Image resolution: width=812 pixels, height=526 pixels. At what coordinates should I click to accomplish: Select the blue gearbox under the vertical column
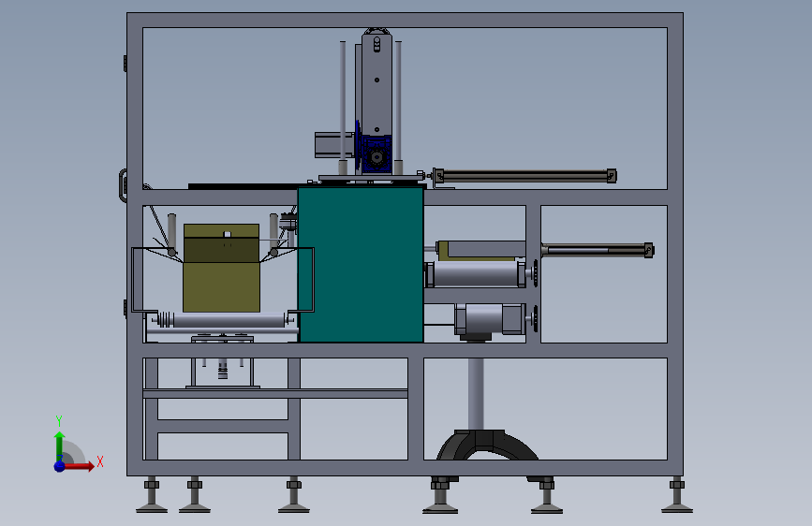click(376, 153)
